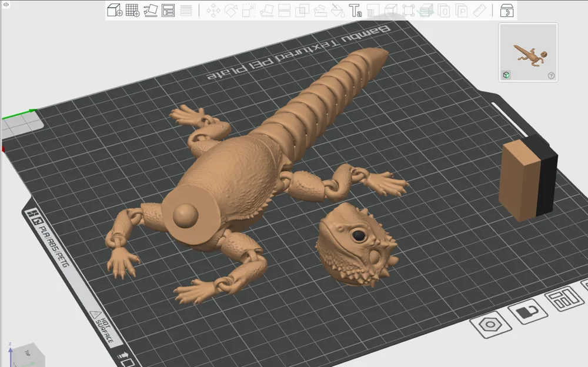
Task: Choose the Lay on face tool
Action: [266, 11]
